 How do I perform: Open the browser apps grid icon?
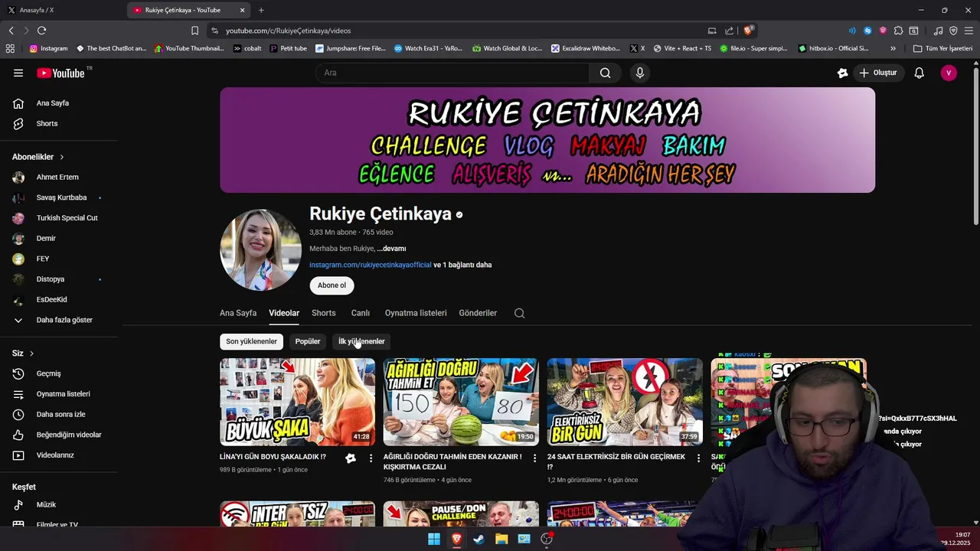(10, 48)
